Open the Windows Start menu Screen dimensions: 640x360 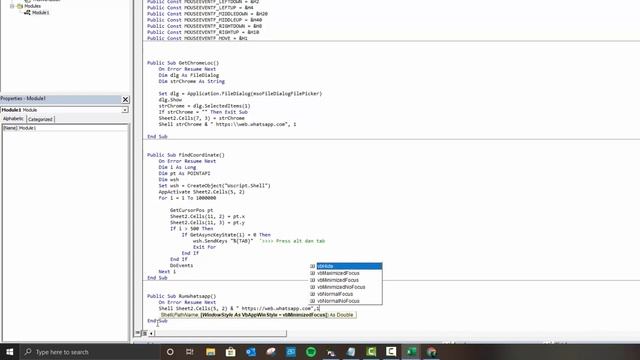click(x=9, y=351)
